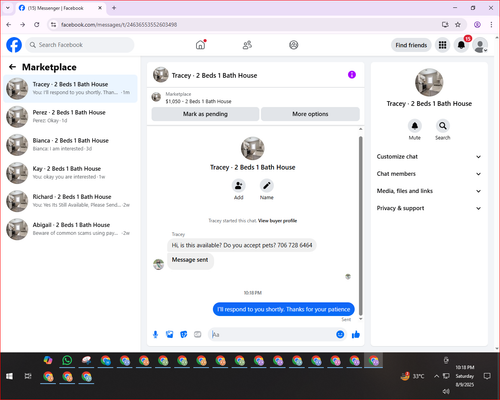The image size is (500, 400).
Task: Go back using the Marketplace back arrow
Action: click(x=12, y=67)
